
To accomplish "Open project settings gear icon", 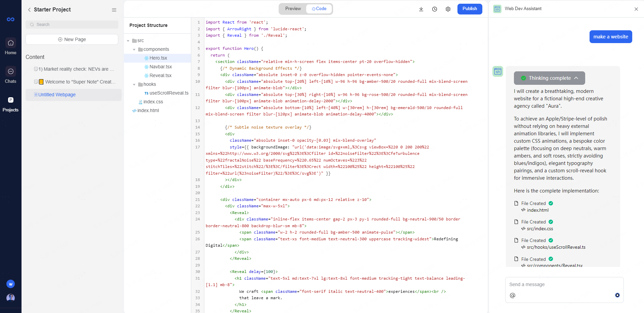I will [448, 9].
